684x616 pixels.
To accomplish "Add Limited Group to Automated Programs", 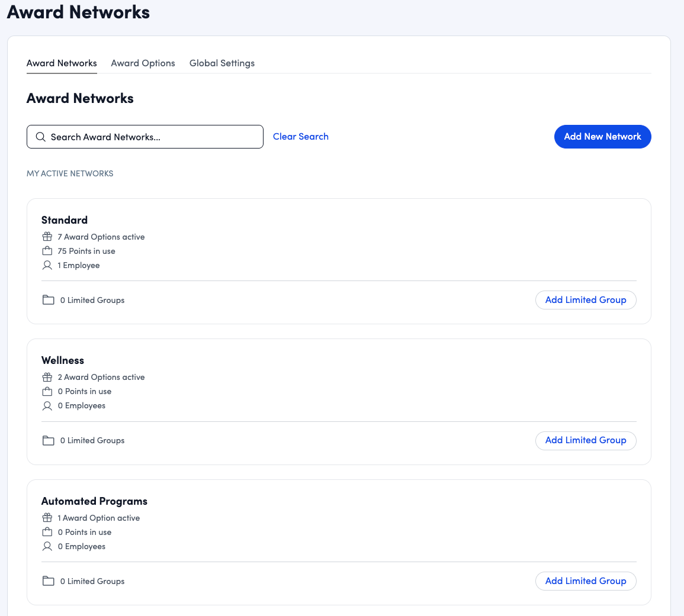I will click(585, 581).
